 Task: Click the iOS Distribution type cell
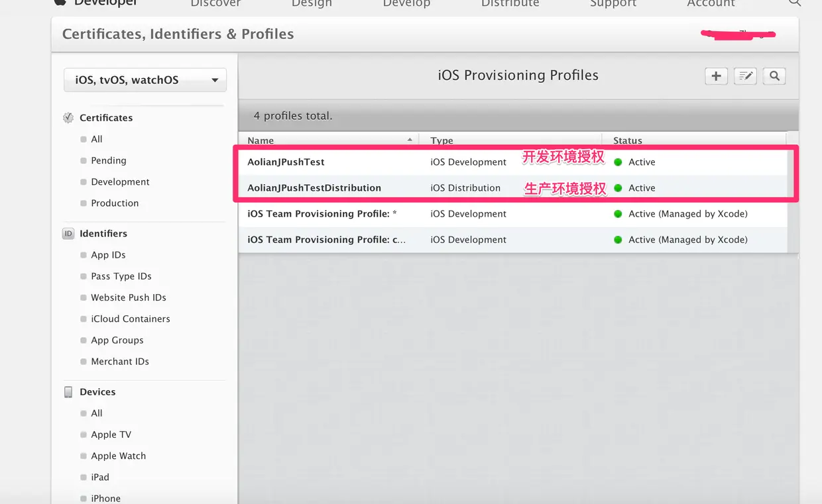click(465, 188)
